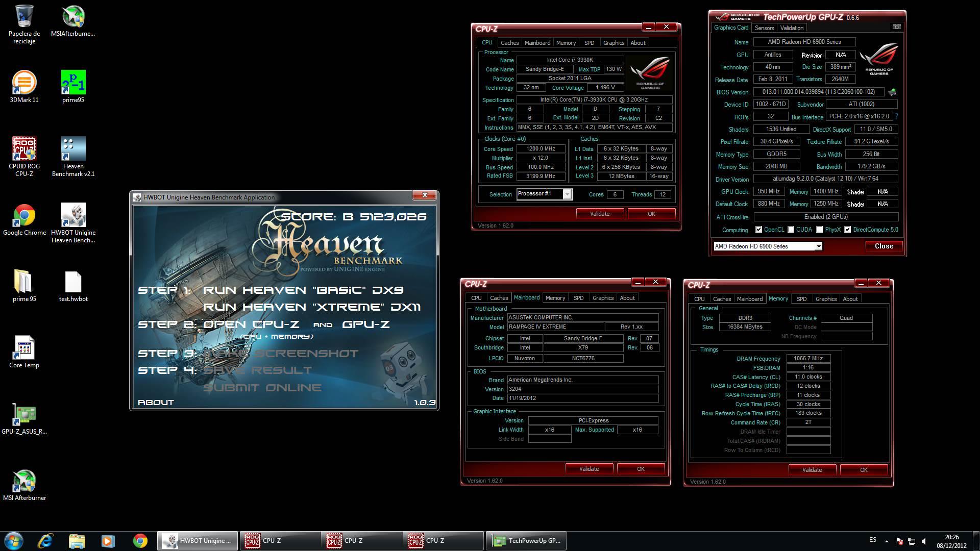Switch to HWBOT Unigine taskbar button

198,541
